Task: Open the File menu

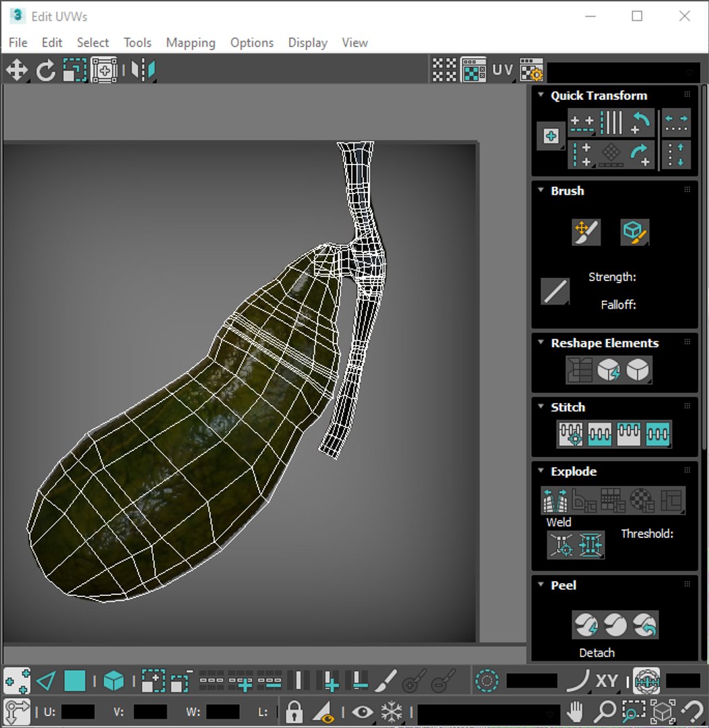Action: (x=18, y=42)
